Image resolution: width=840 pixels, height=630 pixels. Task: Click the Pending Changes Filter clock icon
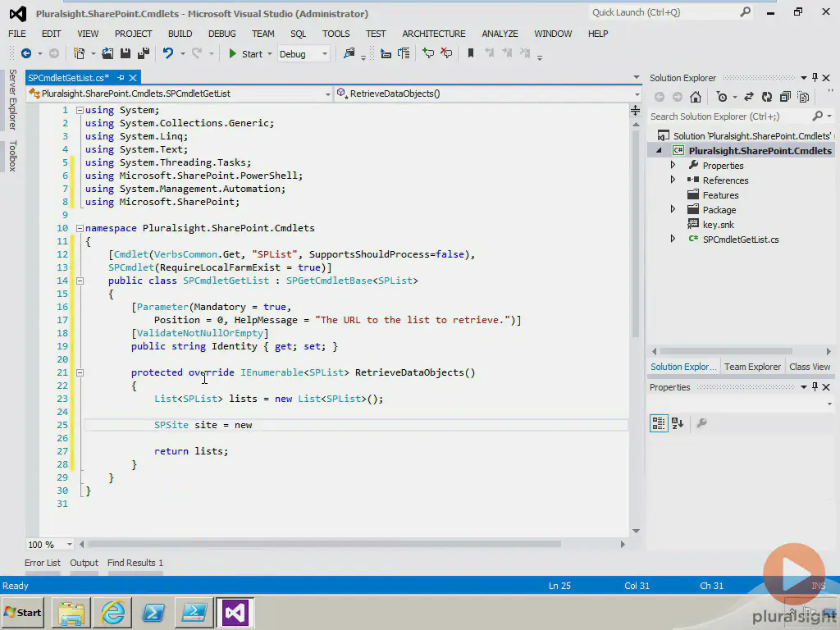[722, 97]
